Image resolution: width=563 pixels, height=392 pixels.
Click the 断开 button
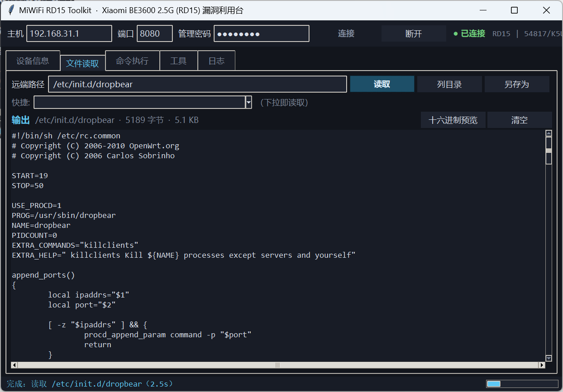point(414,33)
